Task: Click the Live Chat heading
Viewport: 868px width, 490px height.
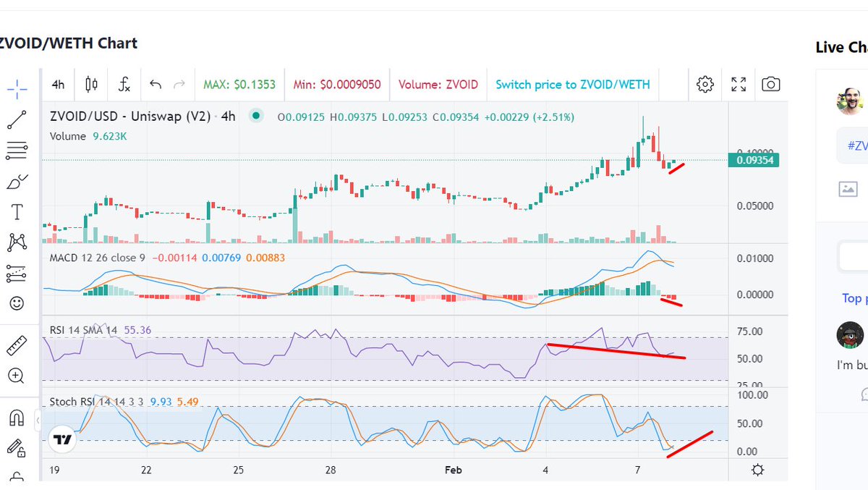Action: 842,47
